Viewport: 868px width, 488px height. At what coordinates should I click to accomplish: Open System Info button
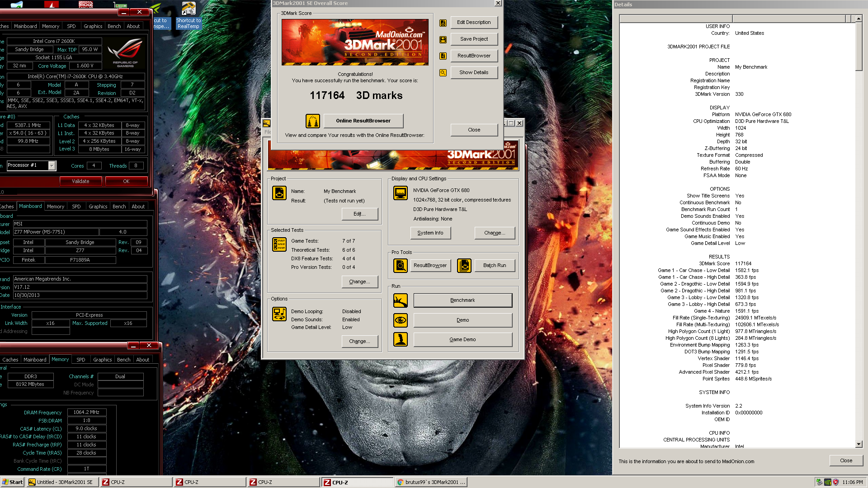coord(430,233)
